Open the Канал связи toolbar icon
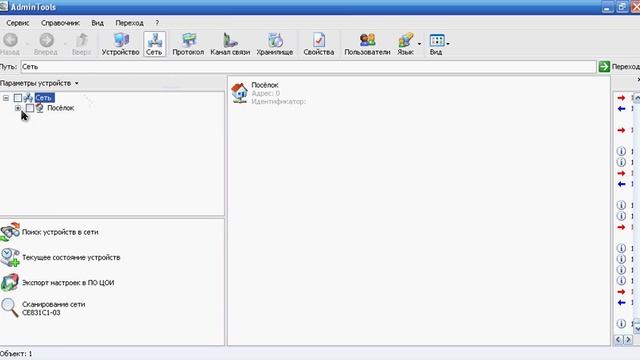Viewport: 640px width, 360px height. click(x=230, y=44)
